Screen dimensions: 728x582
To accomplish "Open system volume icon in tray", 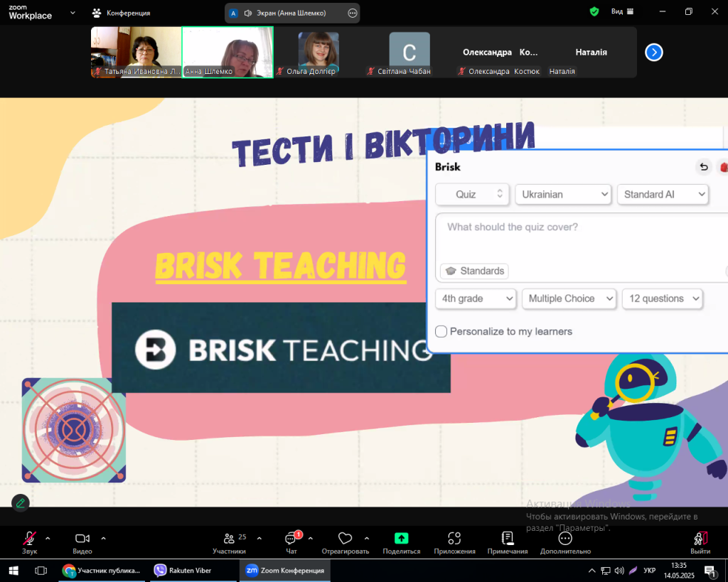I will pos(619,571).
